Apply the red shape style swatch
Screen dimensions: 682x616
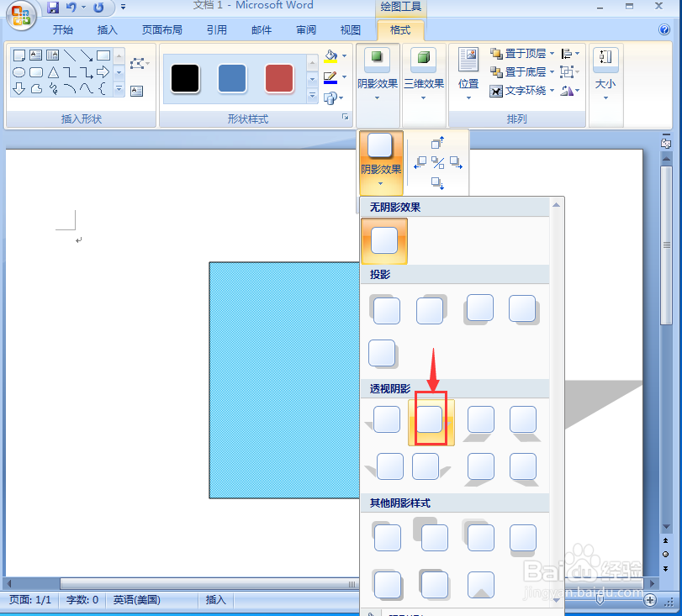click(x=279, y=79)
